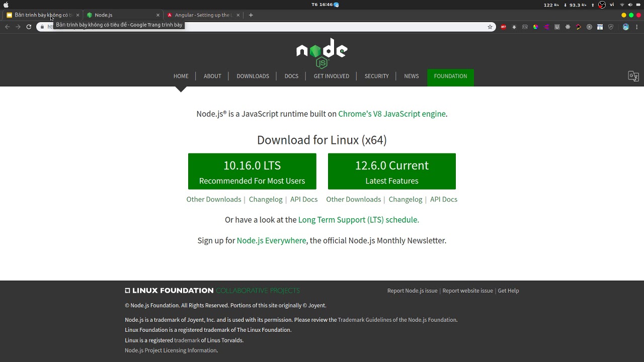644x362 pixels.
Task: Open the ABOUT navigation item
Action: [212, 76]
